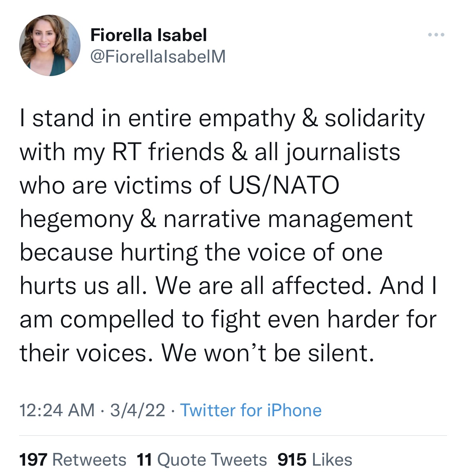Viewport: 453px width, 476px height.
Task: Open the Fiorella Isabel display name
Action: tap(149, 35)
